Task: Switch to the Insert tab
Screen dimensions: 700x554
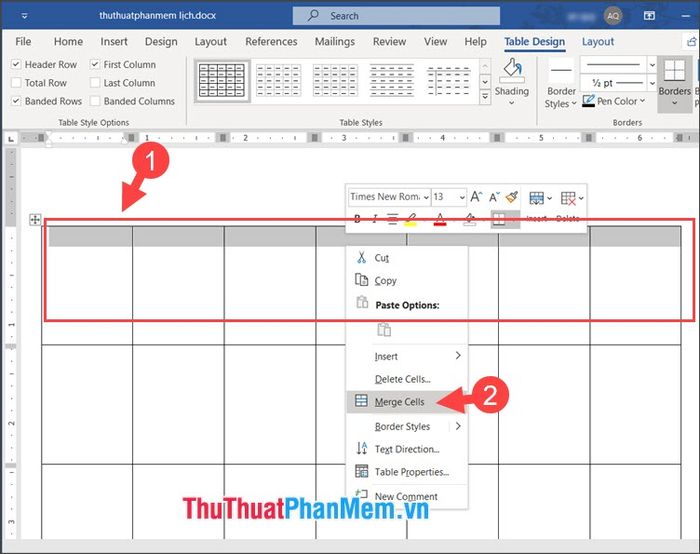Action: [114, 42]
